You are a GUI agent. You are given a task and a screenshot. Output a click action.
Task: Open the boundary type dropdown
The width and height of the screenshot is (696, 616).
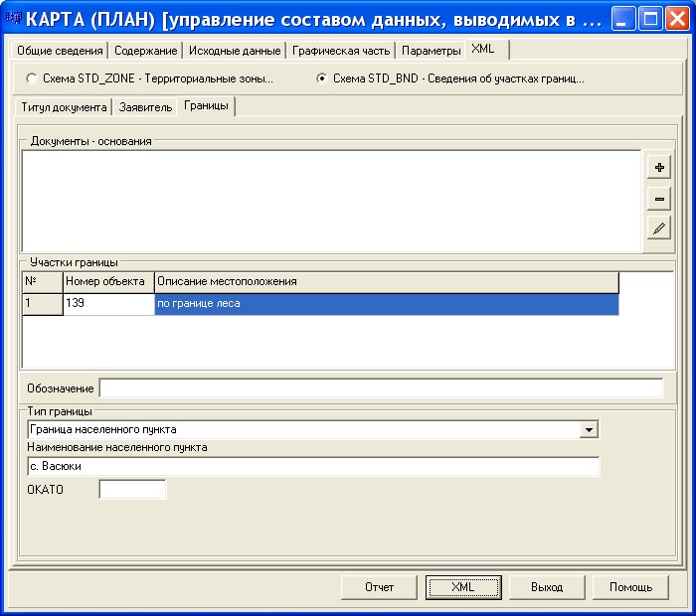click(590, 429)
